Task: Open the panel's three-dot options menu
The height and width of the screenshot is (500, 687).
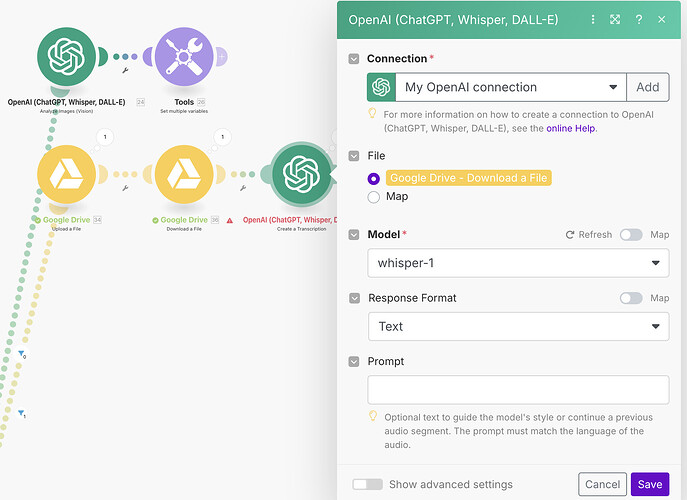Action: [x=593, y=19]
